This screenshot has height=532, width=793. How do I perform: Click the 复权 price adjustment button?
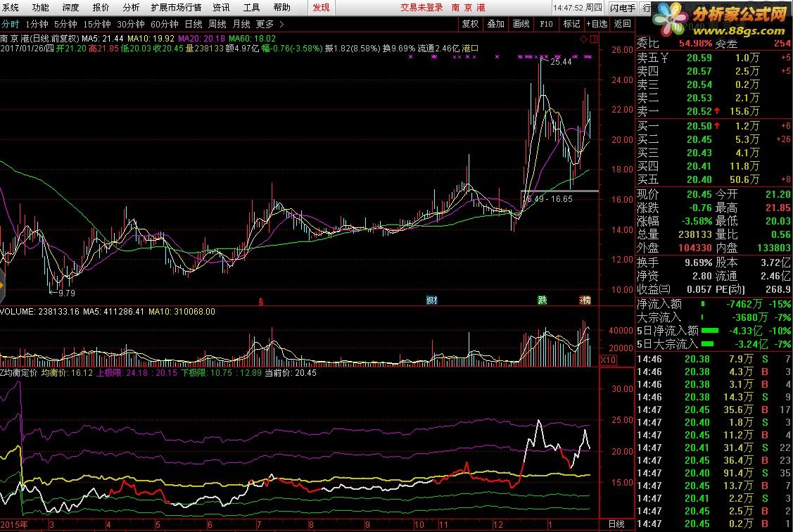click(470, 24)
